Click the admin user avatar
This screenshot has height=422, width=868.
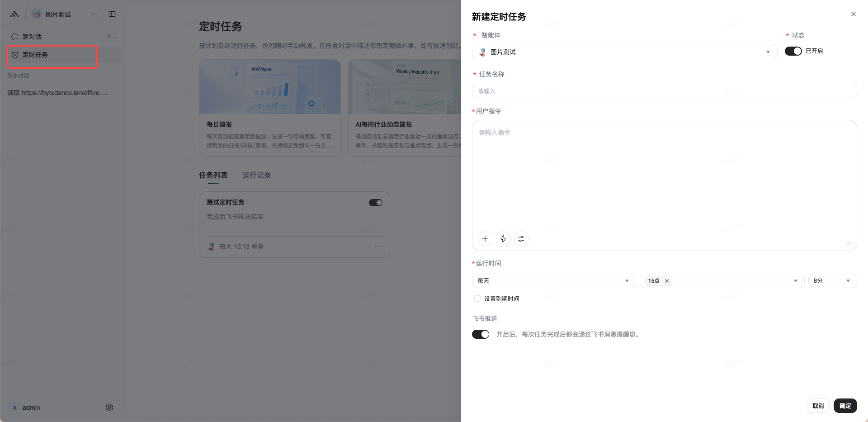click(x=14, y=408)
